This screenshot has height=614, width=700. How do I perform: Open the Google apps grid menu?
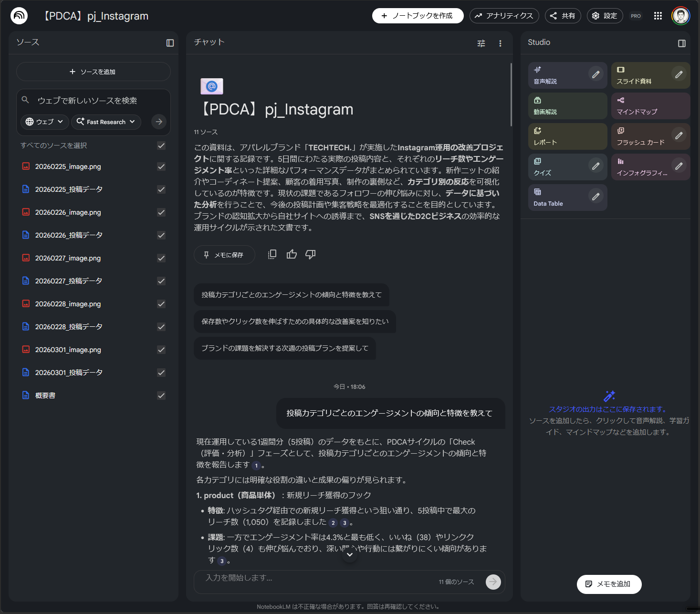[658, 15]
